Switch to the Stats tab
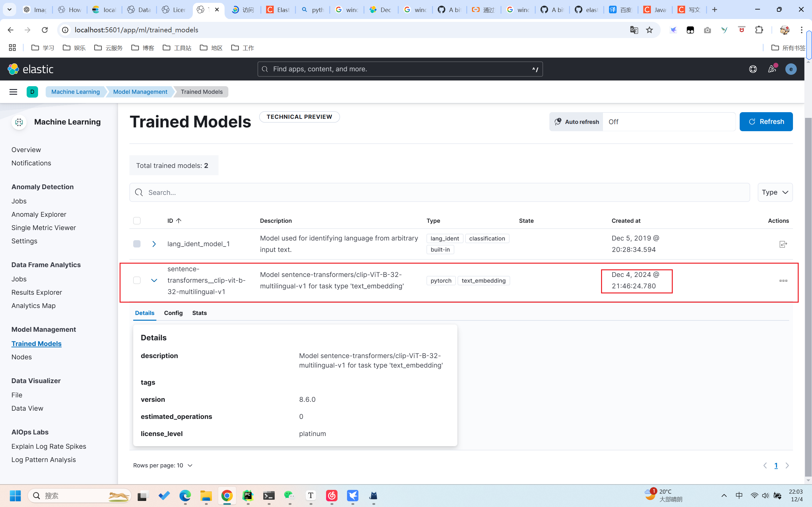The width and height of the screenshot is (812, 507). (x=199, y=313)
